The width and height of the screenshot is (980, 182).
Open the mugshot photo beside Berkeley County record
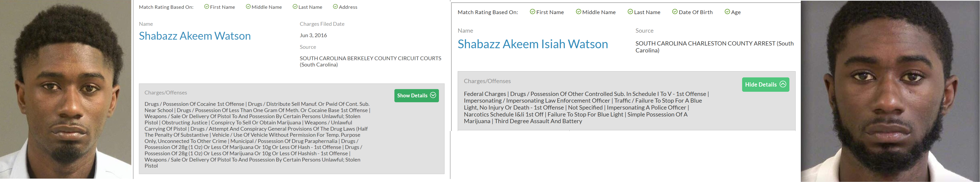66,89
